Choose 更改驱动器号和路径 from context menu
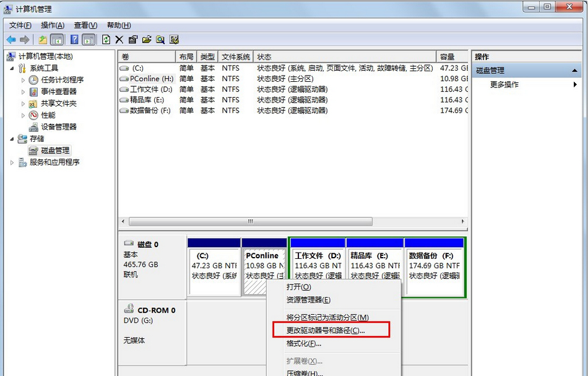The height and width of the screenshot is (376, 588). (326, 331)
